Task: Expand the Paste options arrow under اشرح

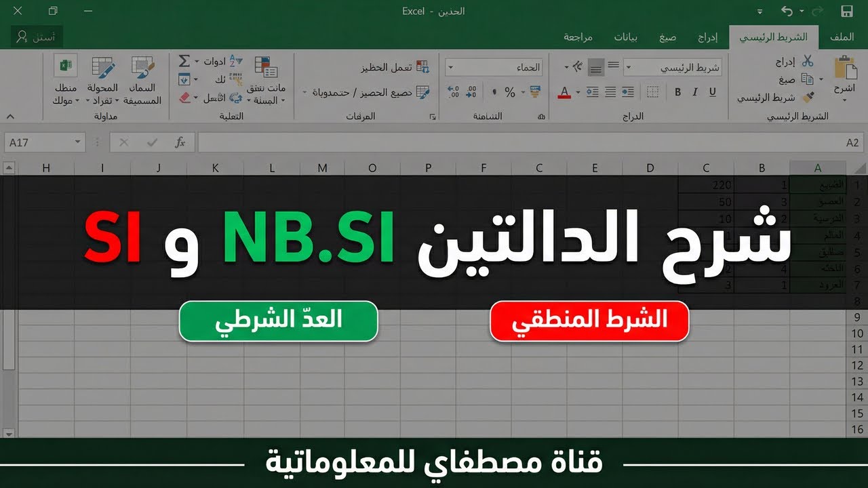Action: [845, 101]
